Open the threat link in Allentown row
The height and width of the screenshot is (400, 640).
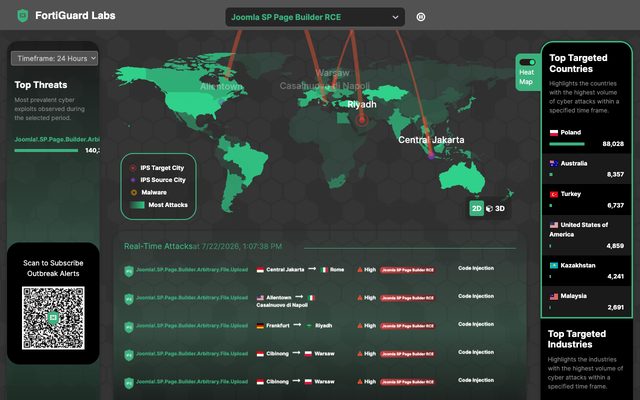pyautogui.click(x=192, y=298)
